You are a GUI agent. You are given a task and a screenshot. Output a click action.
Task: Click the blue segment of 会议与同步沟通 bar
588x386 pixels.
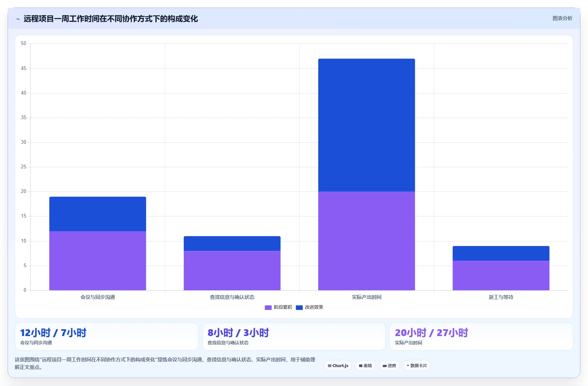pos(98,214)
